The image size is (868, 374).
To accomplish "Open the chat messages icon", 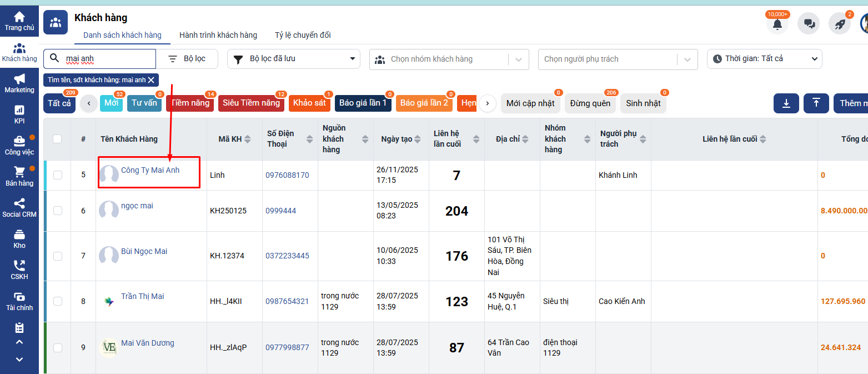I will pyautogui.click(x=809, y=24).
